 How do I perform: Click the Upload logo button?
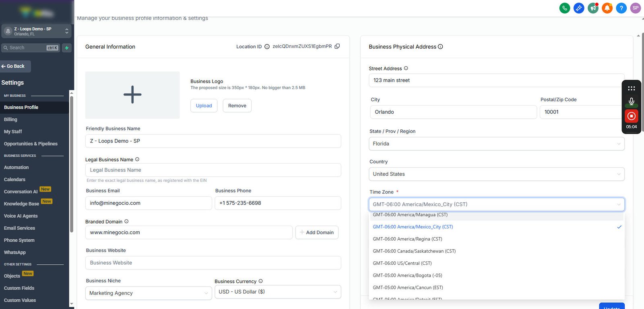coord(204,106)
